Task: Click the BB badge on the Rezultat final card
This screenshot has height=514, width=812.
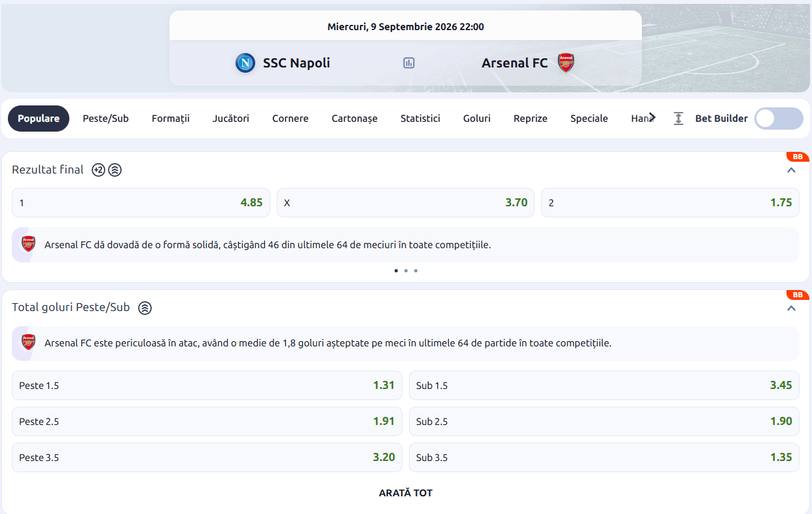Action: coord(798,156)
